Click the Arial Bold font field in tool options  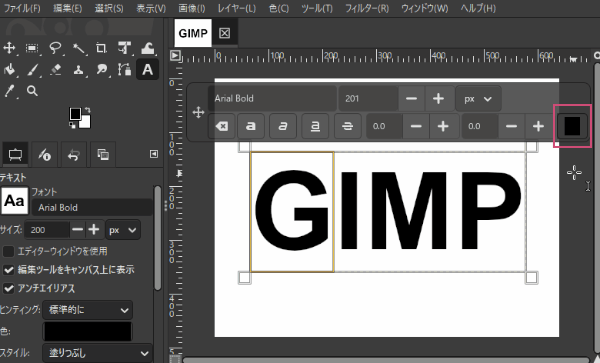(92, 208)
